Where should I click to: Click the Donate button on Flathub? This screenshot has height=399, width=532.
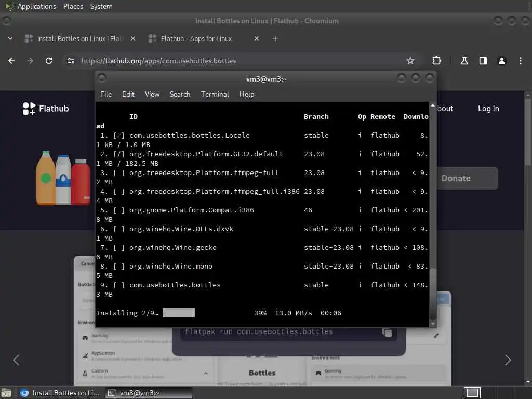[x=467, y=179]
